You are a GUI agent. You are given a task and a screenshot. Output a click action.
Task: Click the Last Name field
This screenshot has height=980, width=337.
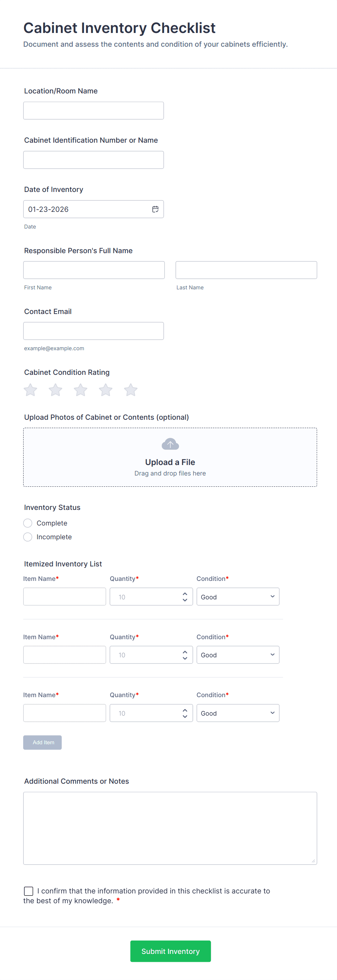tap(246, 270)
